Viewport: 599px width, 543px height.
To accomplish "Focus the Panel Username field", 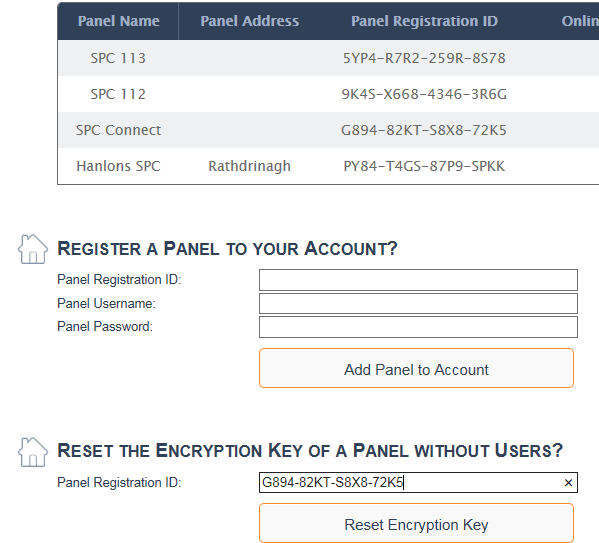I will click(418, 304).
